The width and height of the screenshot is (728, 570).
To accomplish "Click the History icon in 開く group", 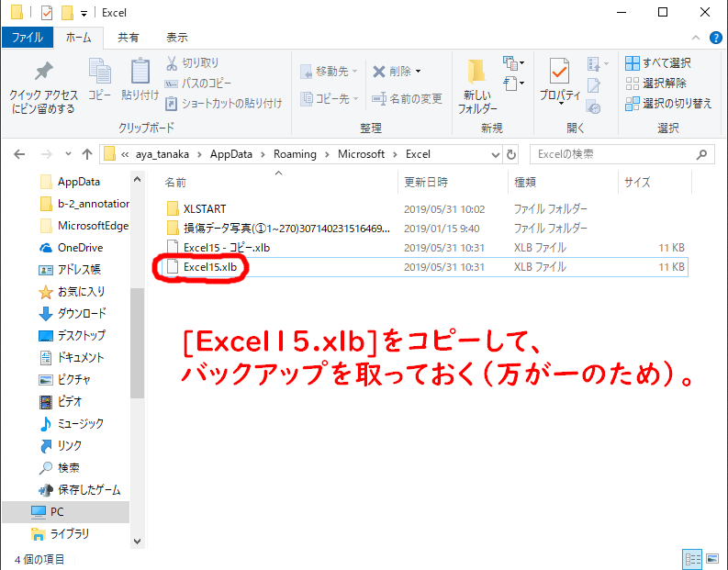I will [593, 106].
